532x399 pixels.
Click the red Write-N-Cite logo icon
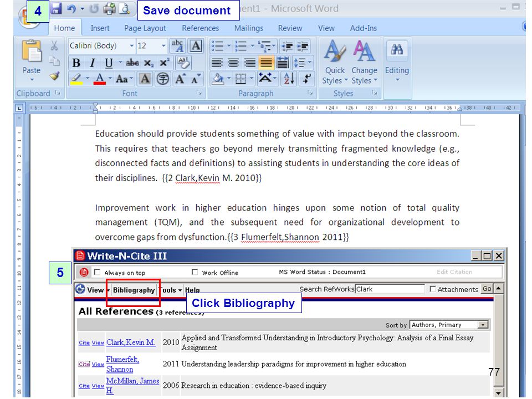tap(84, 272)
